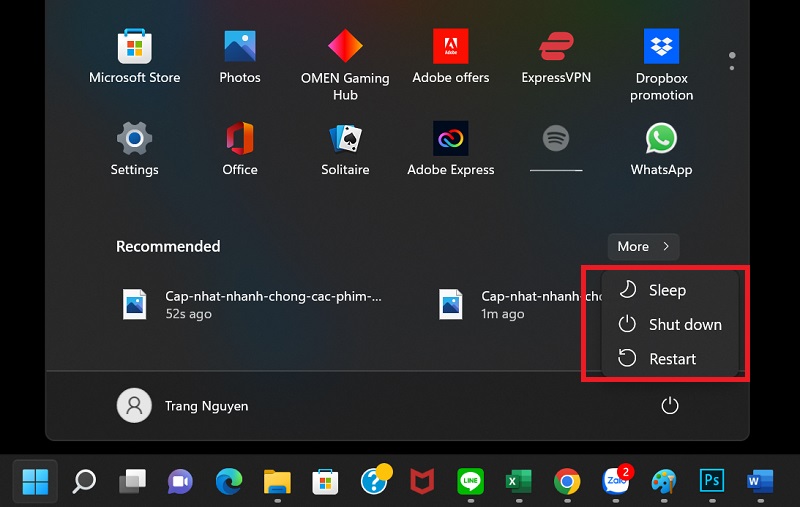Launch the Photos app
This screenshot has height=507, width=800.
tap(240, 56)
